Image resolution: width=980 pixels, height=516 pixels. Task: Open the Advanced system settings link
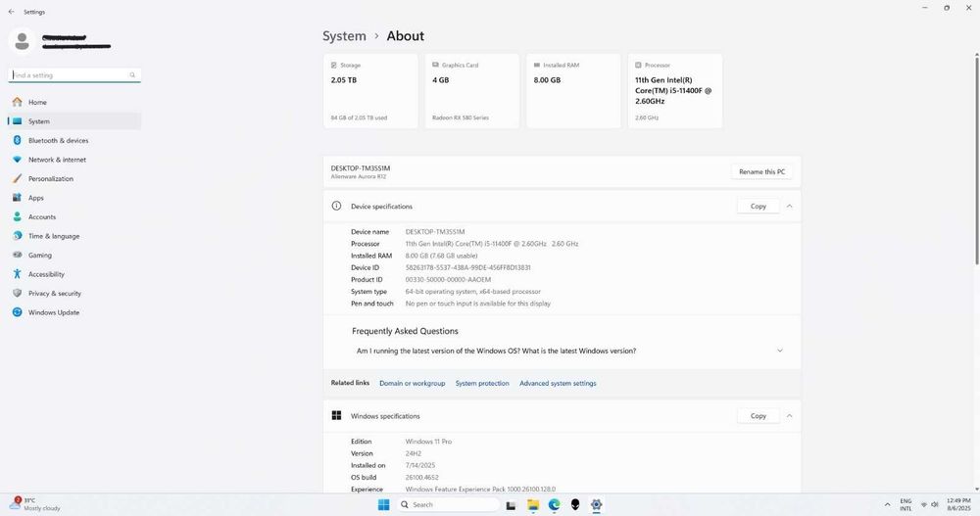(x=559, y=384)
